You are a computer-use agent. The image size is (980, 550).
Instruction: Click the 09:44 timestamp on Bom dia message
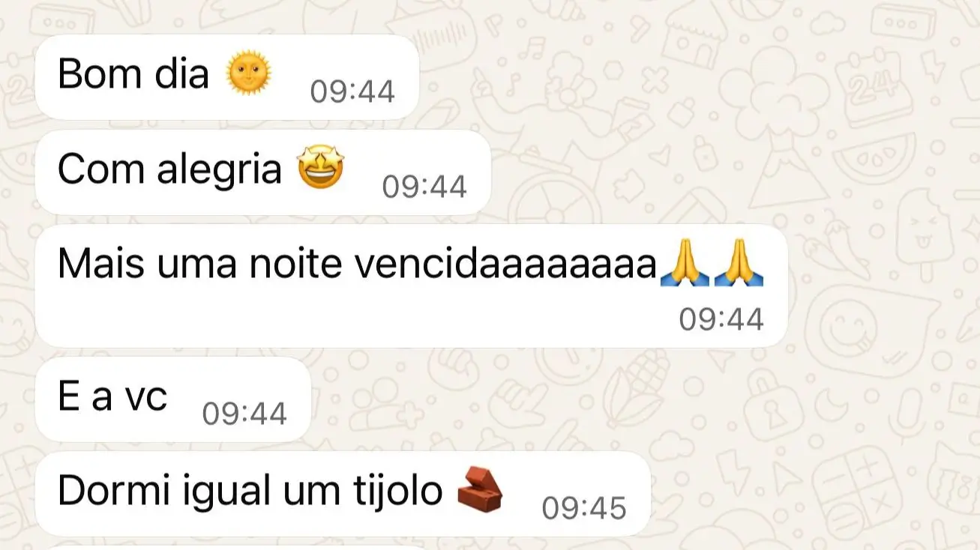coord(352,91)
